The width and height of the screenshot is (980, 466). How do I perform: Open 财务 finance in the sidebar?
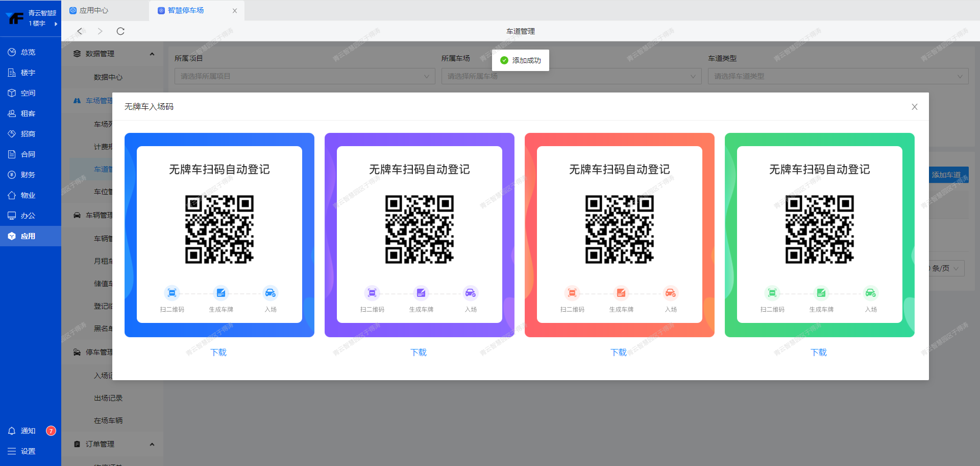(28, 175)
